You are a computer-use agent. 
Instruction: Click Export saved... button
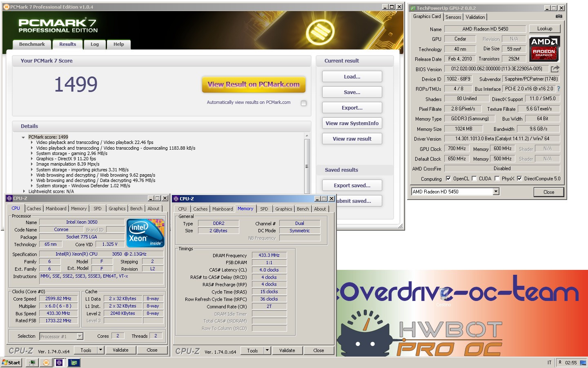[352, 186]
